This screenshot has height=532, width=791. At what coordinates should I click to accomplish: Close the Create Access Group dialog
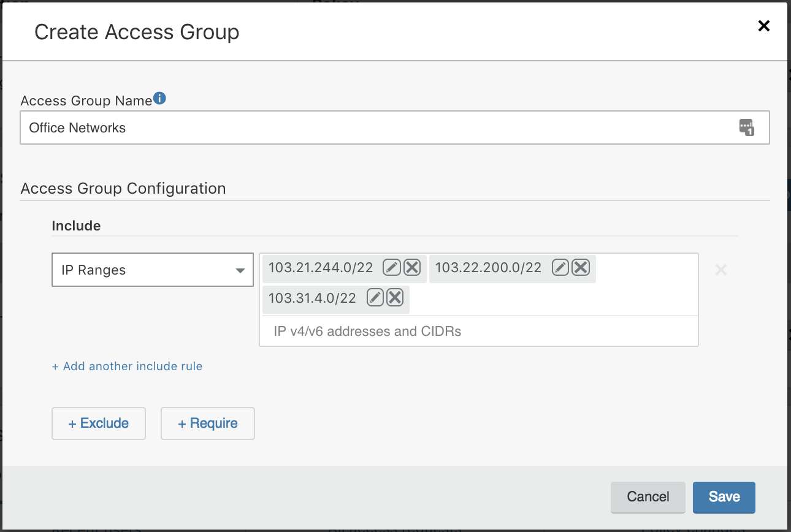pyautogui.click(x=764, y=26)
